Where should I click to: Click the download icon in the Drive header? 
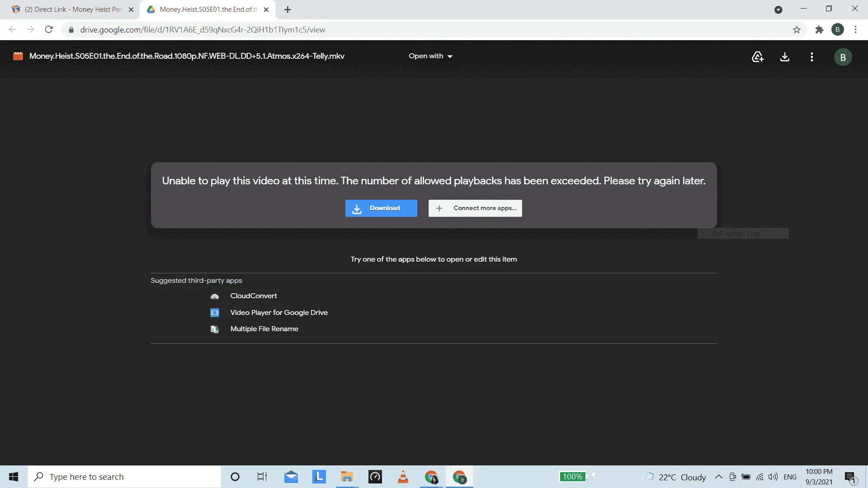pos(785,56)
